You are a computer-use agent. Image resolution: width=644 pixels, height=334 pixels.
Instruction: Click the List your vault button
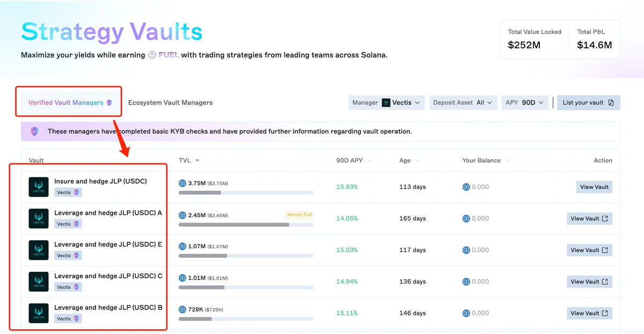click(x=588, y=102)
